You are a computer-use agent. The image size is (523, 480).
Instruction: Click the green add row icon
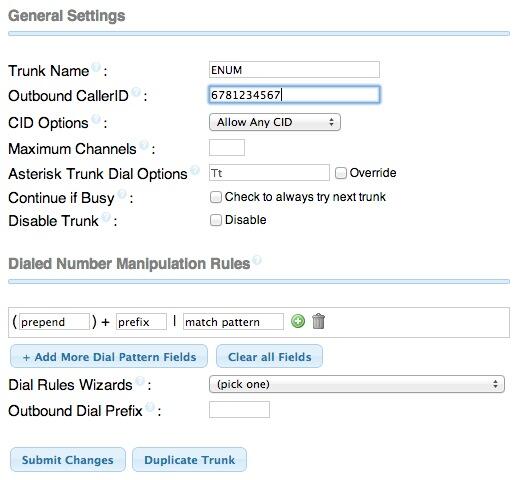[x=298, y=321]
